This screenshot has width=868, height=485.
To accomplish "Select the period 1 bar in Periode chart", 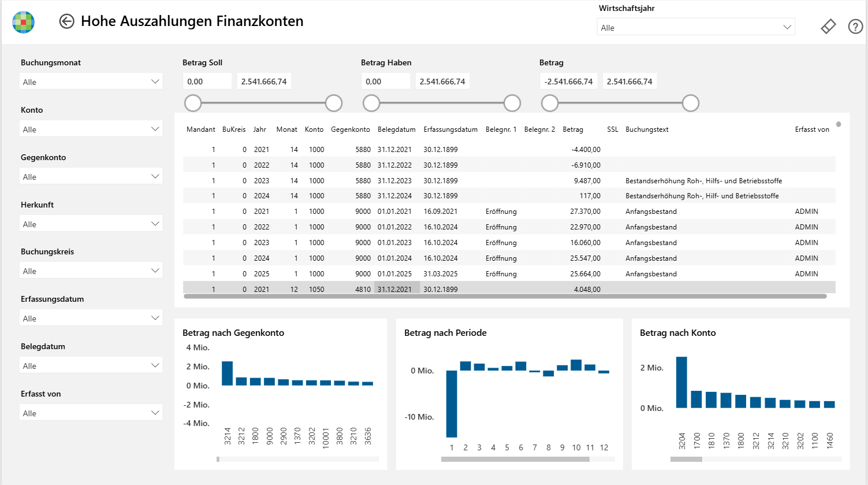I will 452,403.
